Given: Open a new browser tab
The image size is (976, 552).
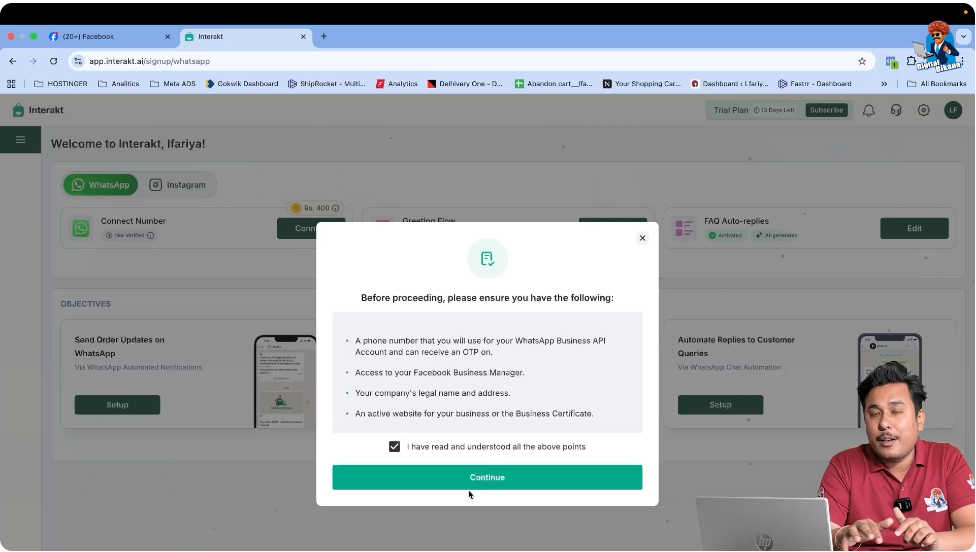Looking at the screenshot, I should point(324,37).
